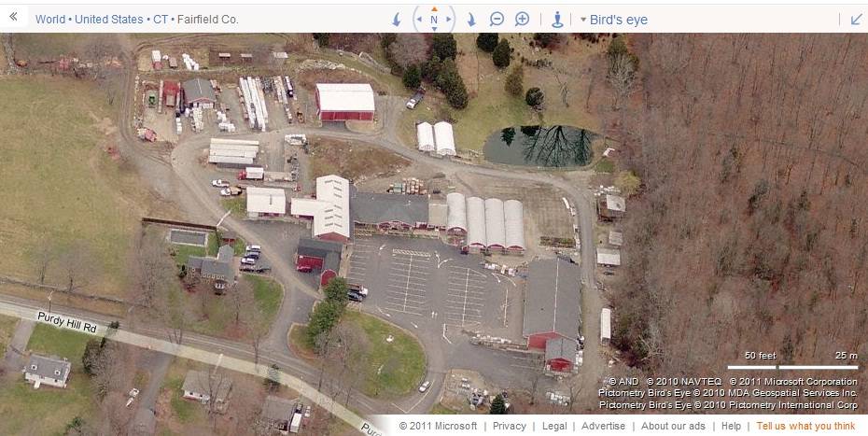The height and width of the screenshot is (436, 868).
Task: Select the World breadcrumb
Action: point(50,20)
